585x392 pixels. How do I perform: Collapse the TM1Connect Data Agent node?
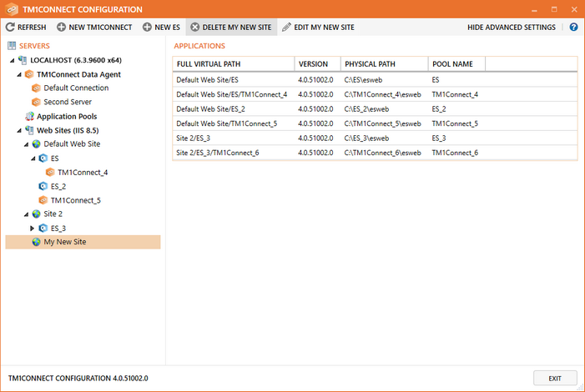click(x=19, y=74)
